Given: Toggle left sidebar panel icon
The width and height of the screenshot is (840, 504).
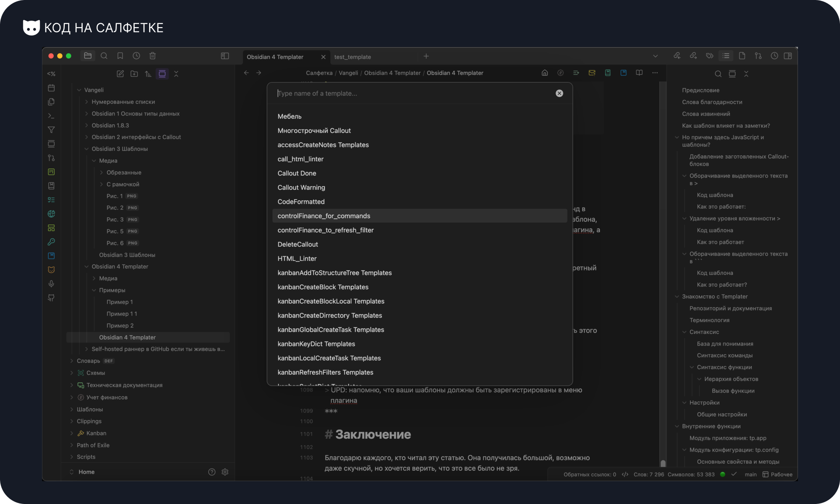Looking at the screenshot, I should pos(225,56).
